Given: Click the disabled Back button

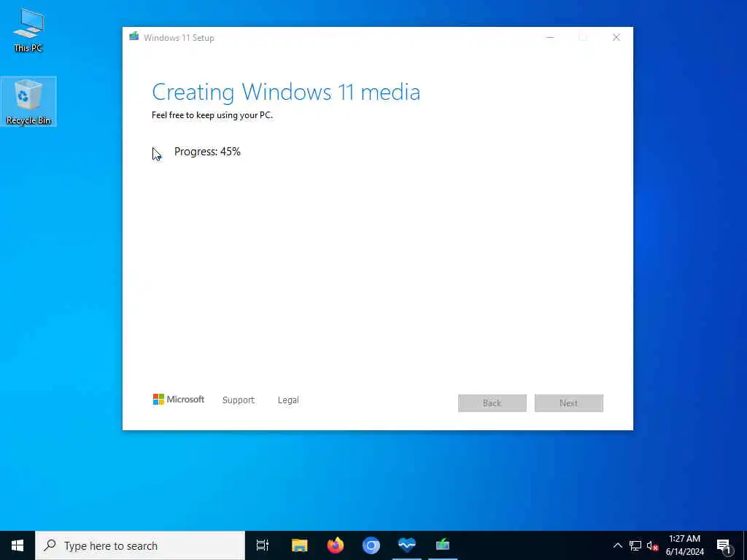Looking at the screenshot, I should coord(492,402).
